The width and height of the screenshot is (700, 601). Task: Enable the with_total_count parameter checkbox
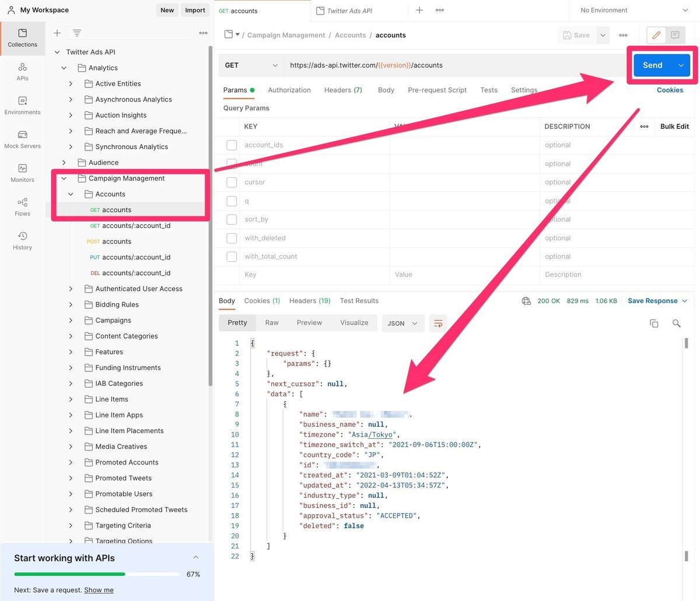coord(232,256)
